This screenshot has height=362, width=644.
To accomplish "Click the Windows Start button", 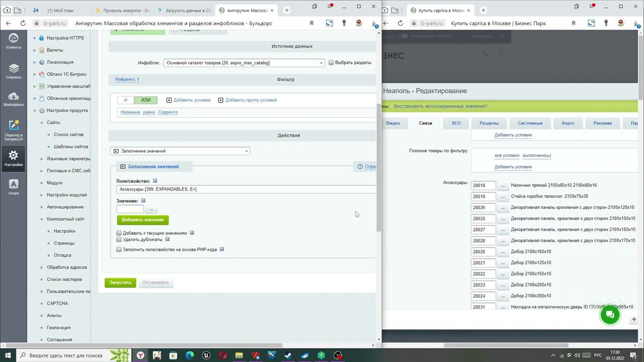I will click(8, 355).
